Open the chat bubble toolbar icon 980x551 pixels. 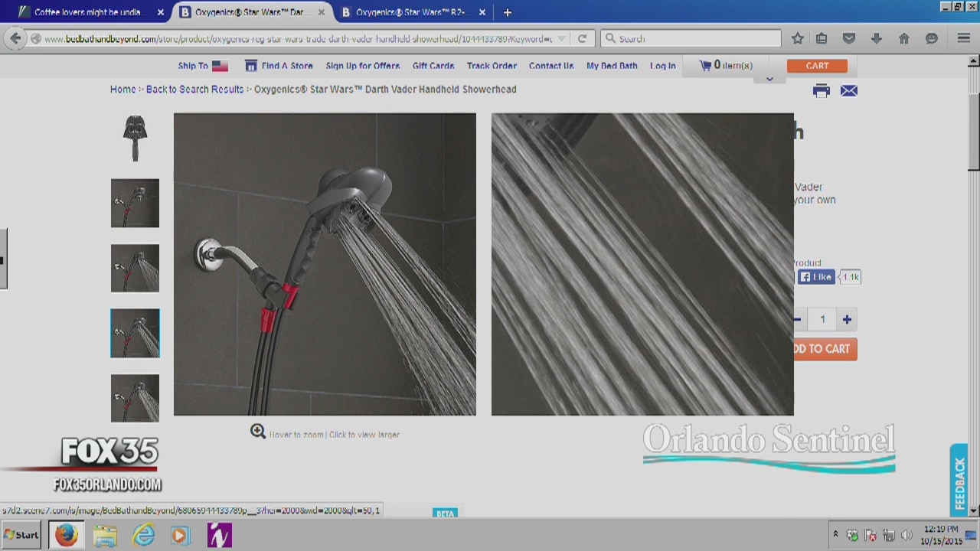click(932, 38)
